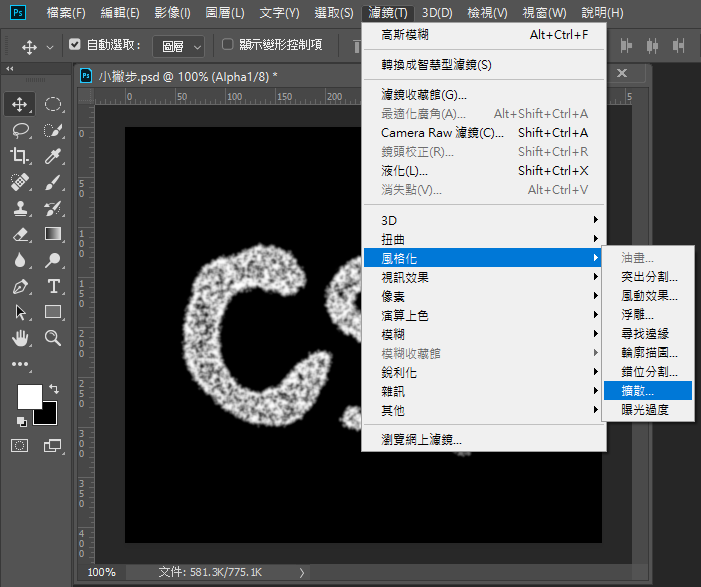The width and height of the screenshot is (701, 587).
Task: Select the Brush tool
Action: [x=53, y=182]
